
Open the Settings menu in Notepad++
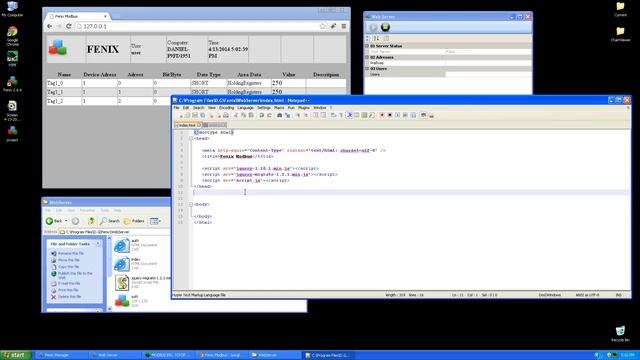(x=264, y=108)
